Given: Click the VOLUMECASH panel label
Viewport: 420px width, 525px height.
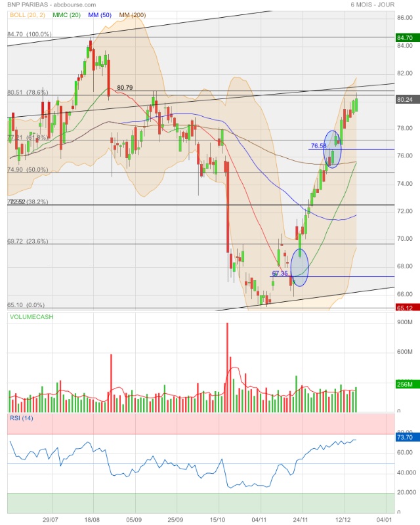Looking at the screenshot, I should click(31, 317).
